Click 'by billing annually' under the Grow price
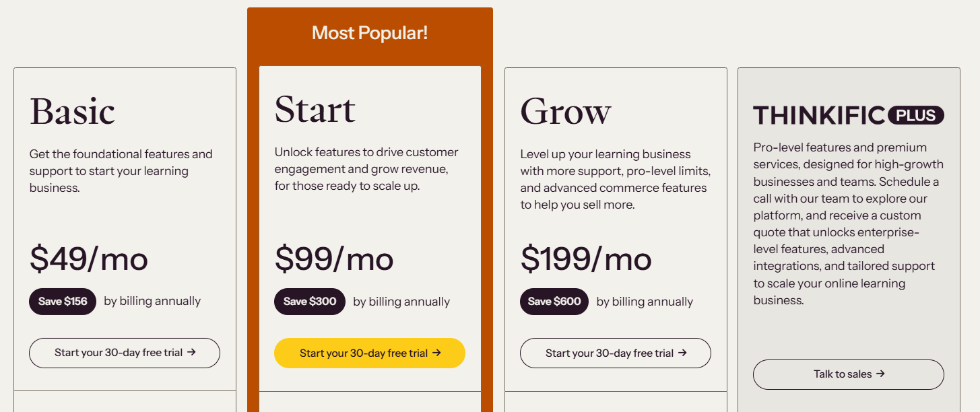This screenshot has height=412, width=980. tap(644, 301)
